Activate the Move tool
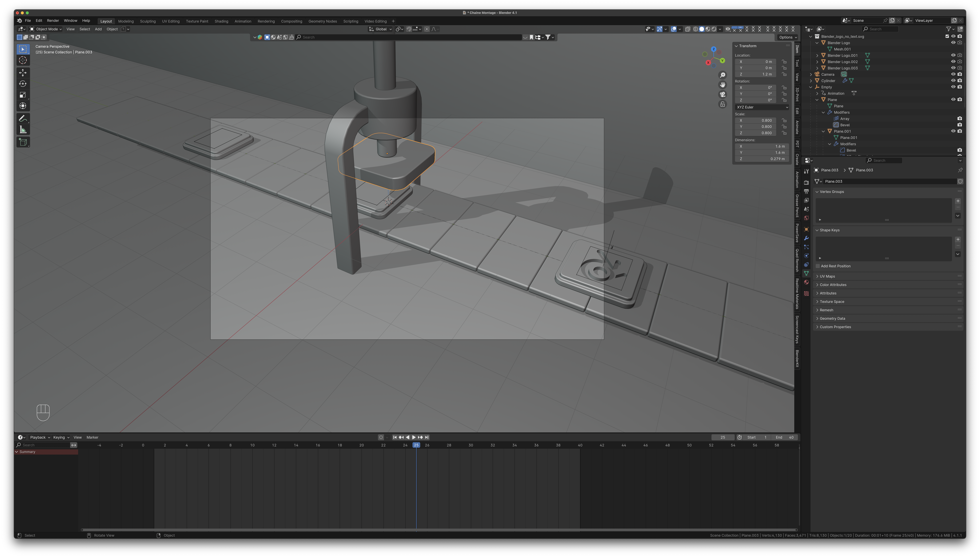 coord(23,73)
